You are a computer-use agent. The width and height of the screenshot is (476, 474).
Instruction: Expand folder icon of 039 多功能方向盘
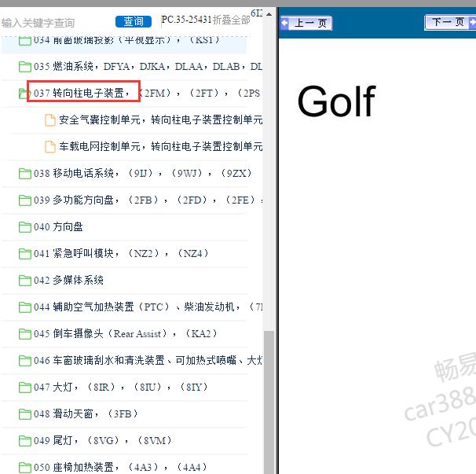[x=25, y=200]
